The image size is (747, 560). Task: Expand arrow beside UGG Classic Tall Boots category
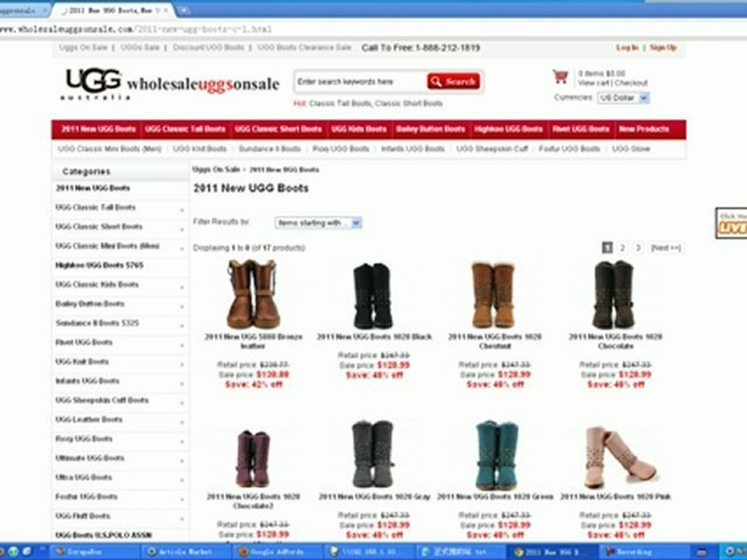click(x=182, y=210)
